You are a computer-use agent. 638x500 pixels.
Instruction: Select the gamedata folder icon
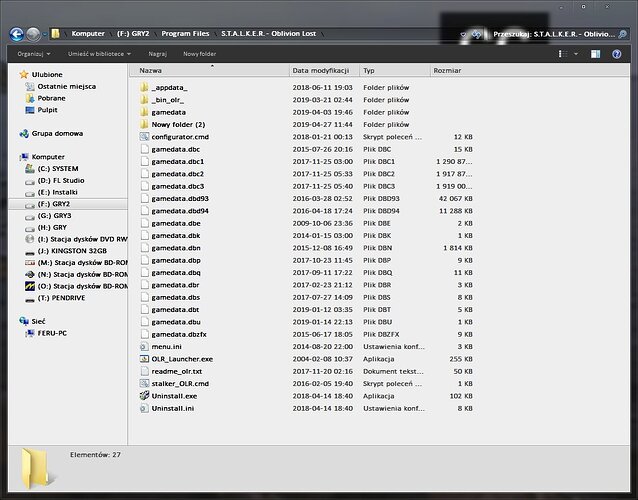click(144, 112)
